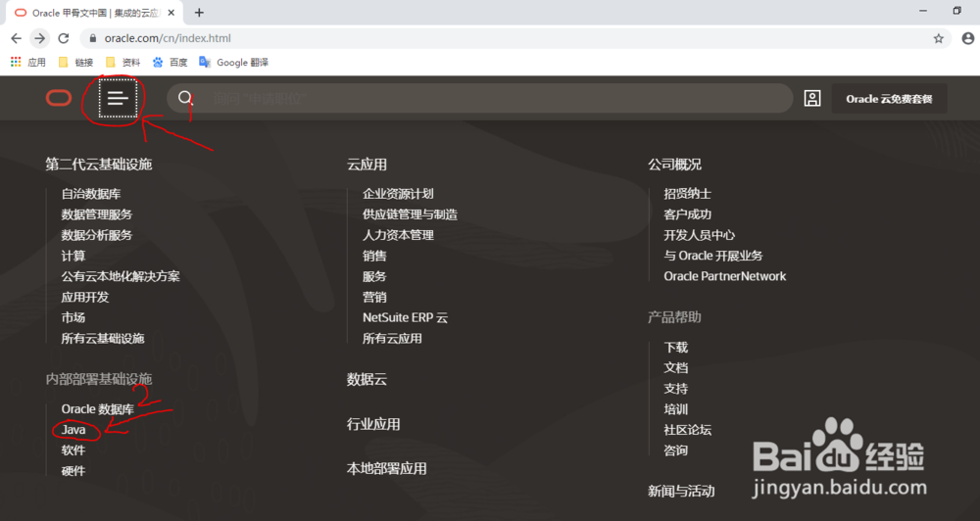Open the account profile icon
This screenshot has height=521, width=980.
pos(811,98)
